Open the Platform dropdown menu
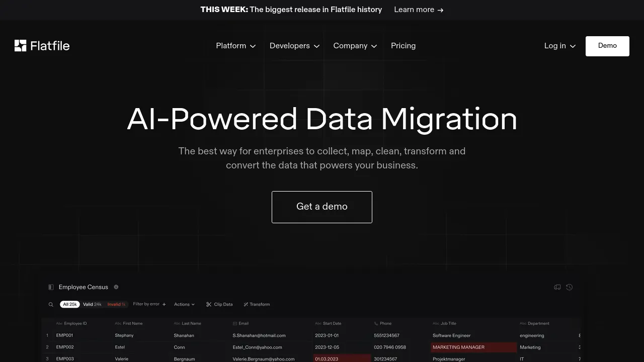 [x=236, y=46]
